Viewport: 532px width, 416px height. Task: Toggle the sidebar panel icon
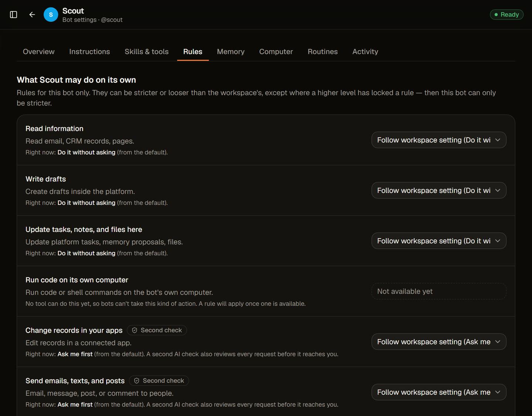click(x=14, y=14)
